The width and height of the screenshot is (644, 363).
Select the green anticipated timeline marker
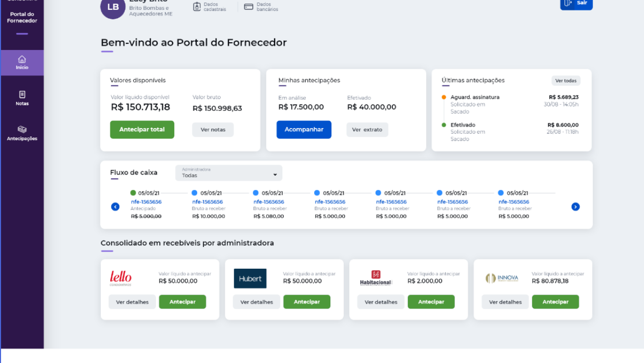pyautogui.click(x=133, y=193)
